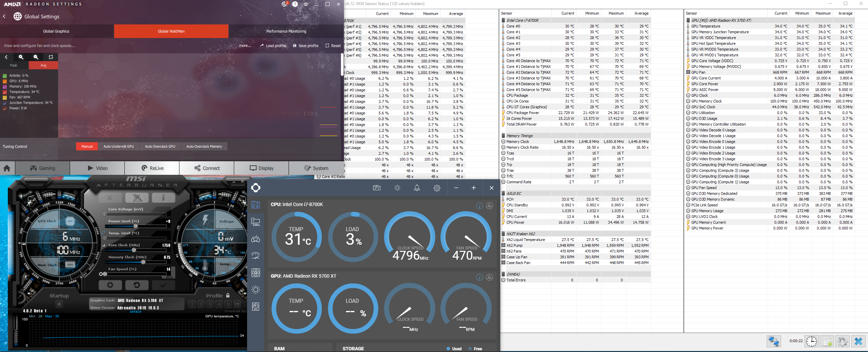Click Afterburner reset circular arrow button
The width and height of the screenshot is (868, 352).
(x=137, y=285)
